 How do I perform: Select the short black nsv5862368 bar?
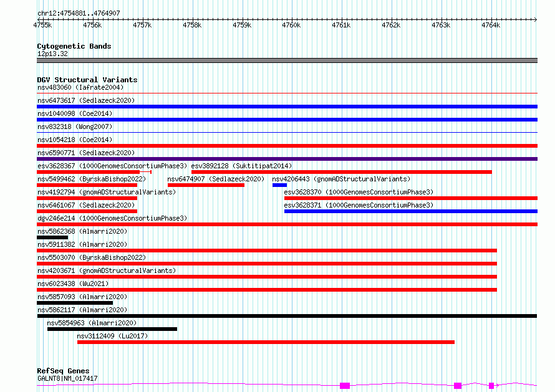52,237
